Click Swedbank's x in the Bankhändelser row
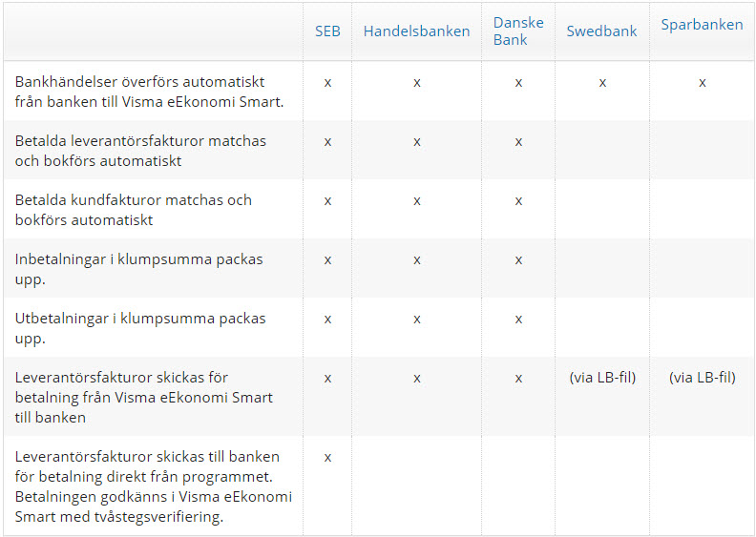The image size is (756, 537). 602,83
